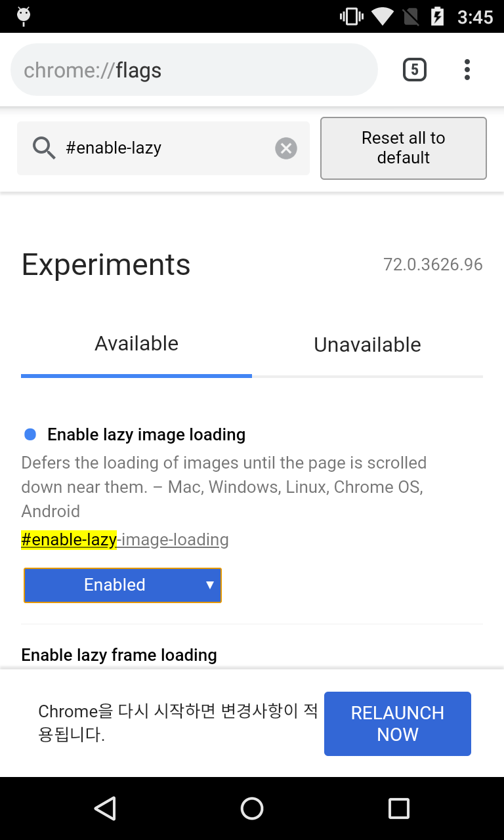Image resolution: width=504 pixels, height=840 pixels.
Task: Open the tab switcher showing 5 tabs
Action: 414,70
